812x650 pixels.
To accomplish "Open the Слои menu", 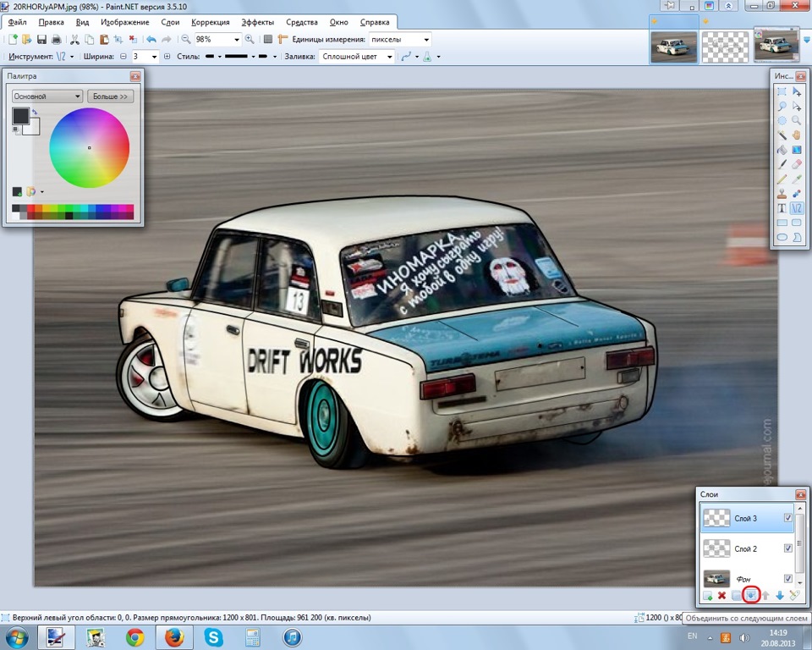I will click(x=170, y=22).
